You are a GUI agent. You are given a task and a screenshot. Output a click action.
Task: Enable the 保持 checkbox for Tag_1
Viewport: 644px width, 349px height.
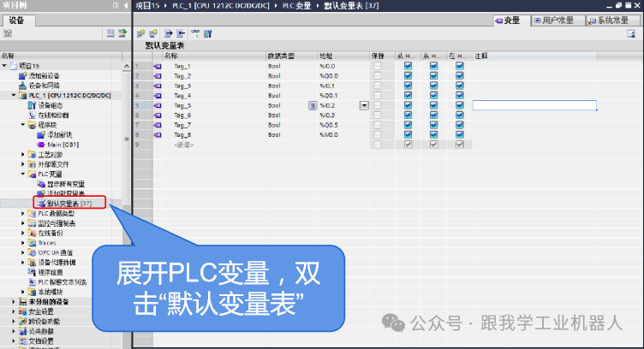[377, 66]
